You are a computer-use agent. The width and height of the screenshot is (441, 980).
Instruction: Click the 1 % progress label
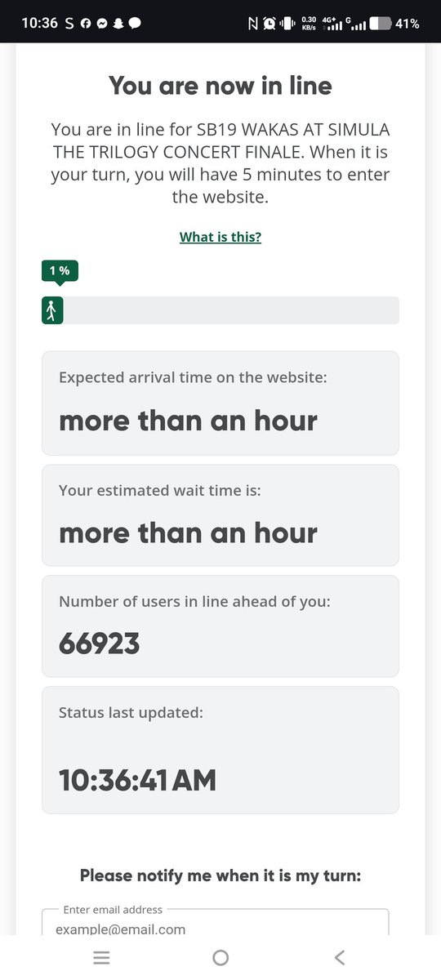[60, 270]
